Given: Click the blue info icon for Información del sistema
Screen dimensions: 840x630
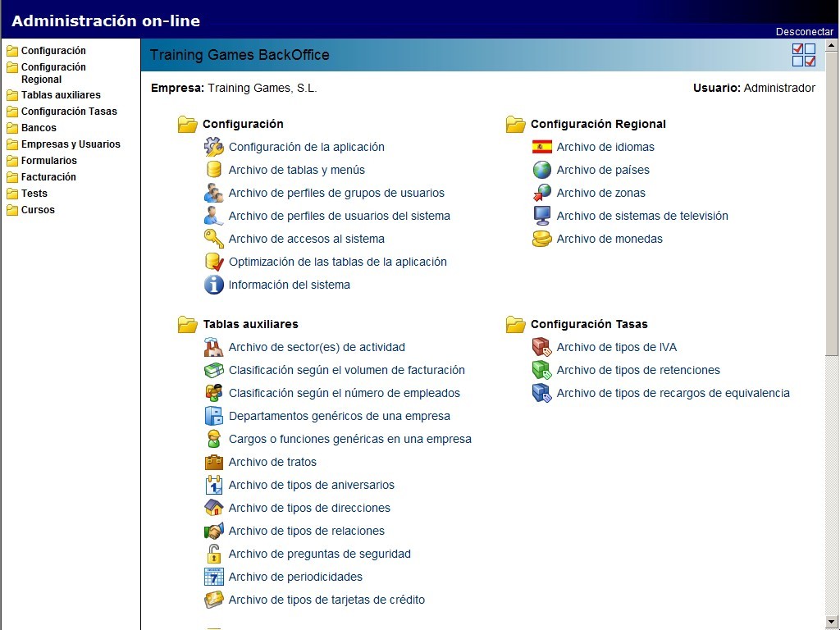Looking at the screenshot, I should [x=213, y=285].
